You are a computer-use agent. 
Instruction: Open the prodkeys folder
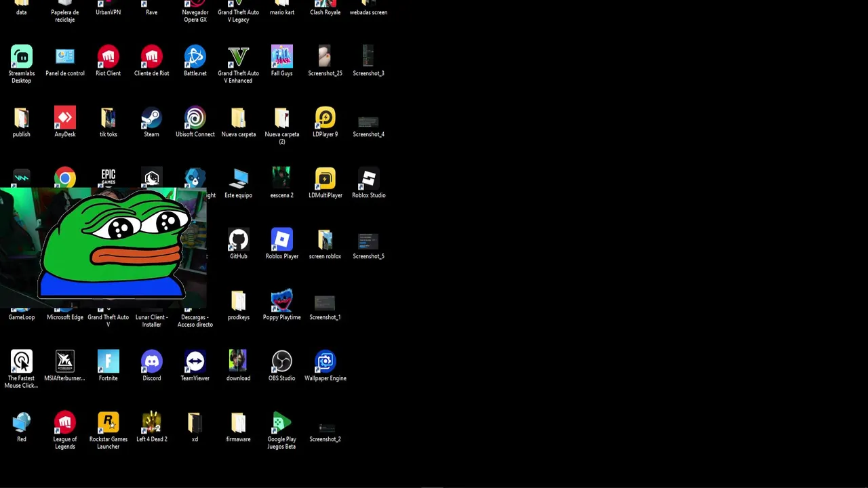[238, 301]
